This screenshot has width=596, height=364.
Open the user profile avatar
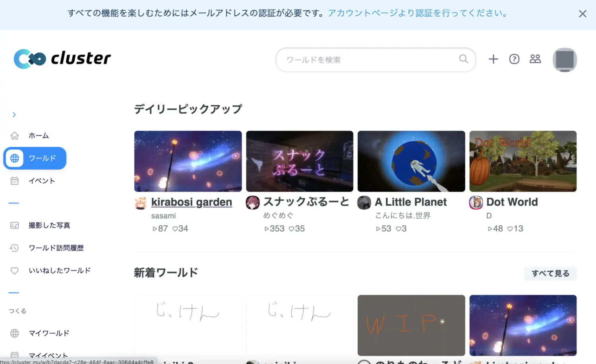click(564, 60)
